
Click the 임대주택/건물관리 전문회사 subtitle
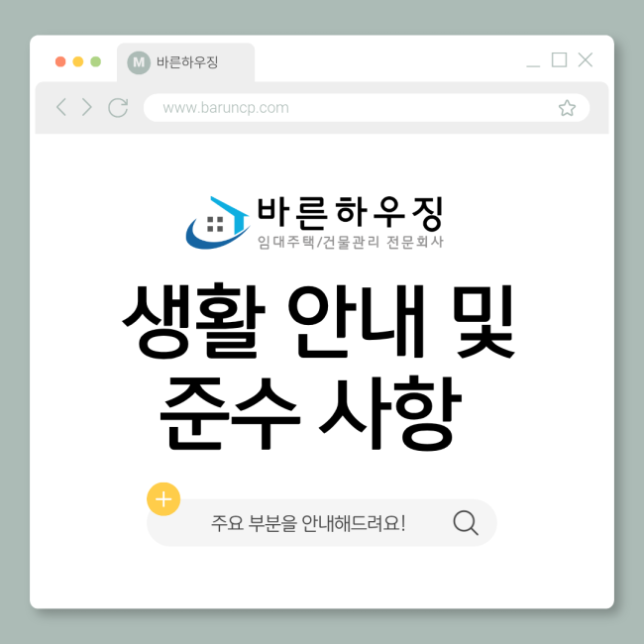pos(351,242)
